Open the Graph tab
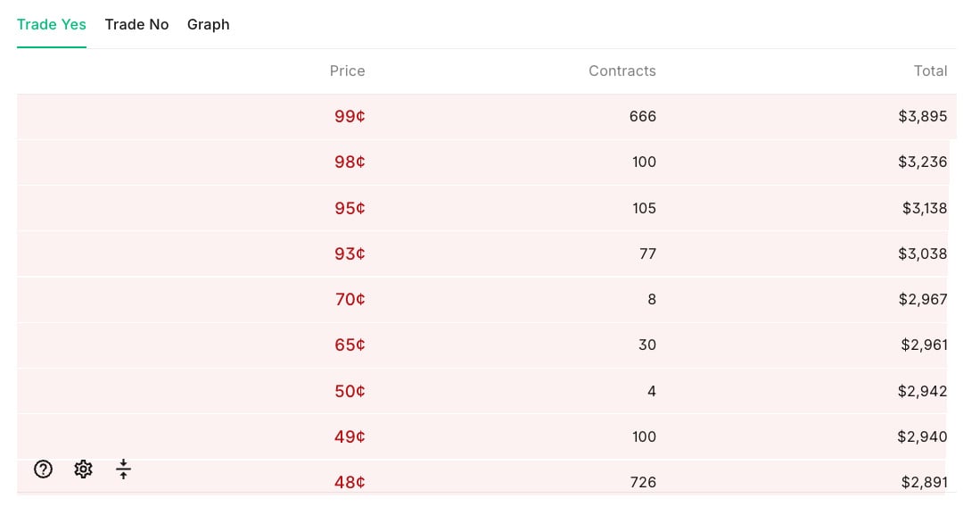The height and width of the screenshot is (515, 980). point(208,24)
